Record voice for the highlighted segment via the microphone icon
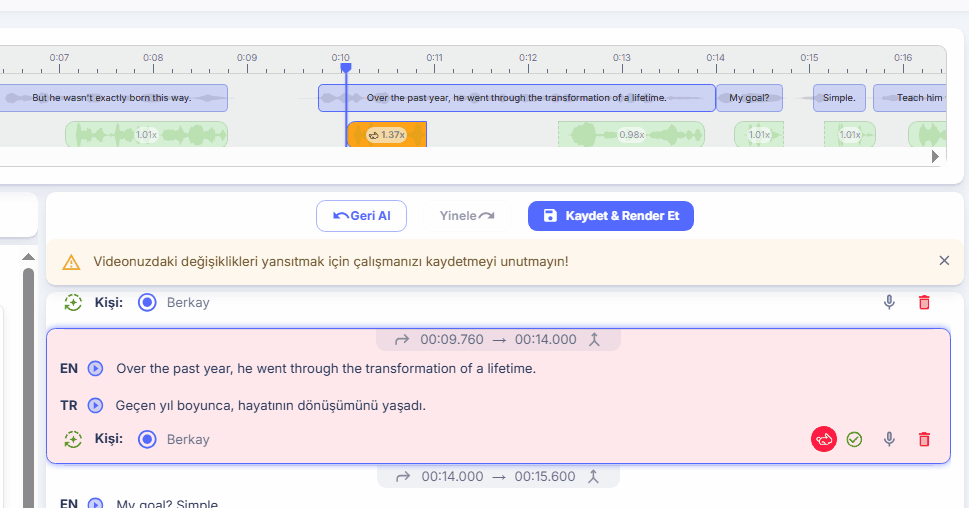Screen dimensions: 969x508 [x=889, y=439]
